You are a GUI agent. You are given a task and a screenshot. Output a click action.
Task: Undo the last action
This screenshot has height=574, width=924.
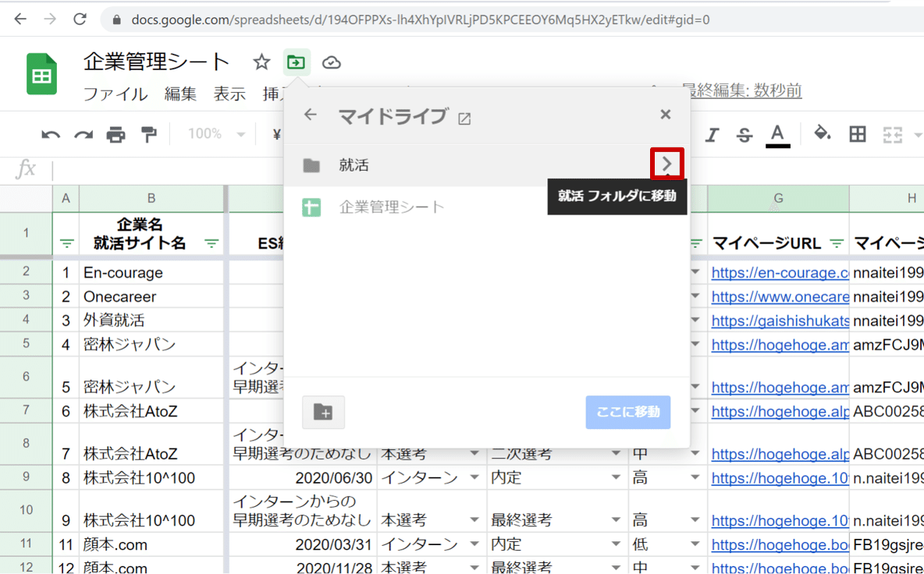[51, 135]
